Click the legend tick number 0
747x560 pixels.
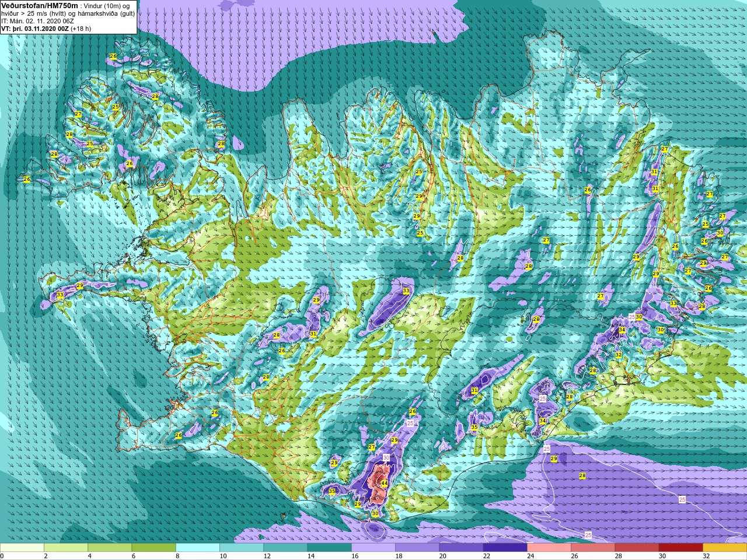click(x=2, y=556)
